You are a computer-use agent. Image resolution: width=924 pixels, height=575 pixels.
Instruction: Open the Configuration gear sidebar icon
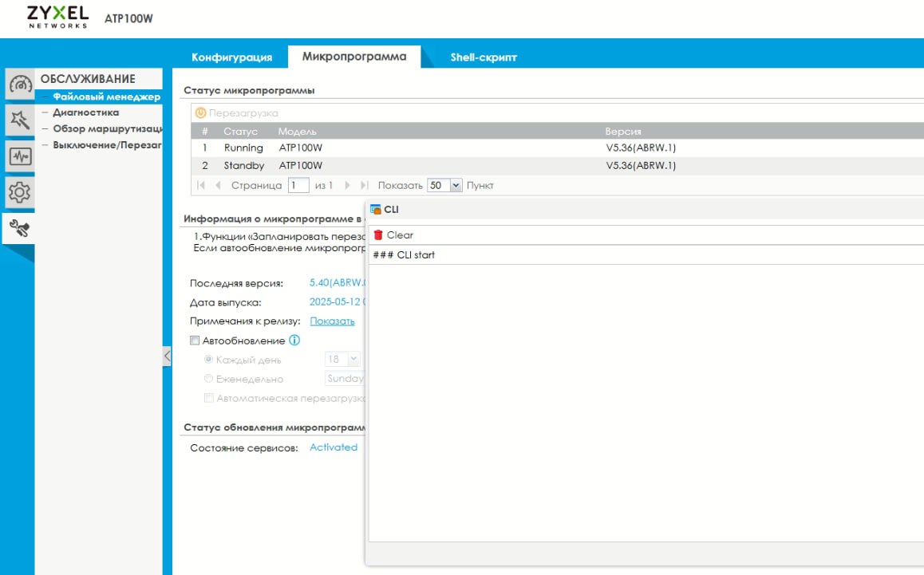(19, 192)
